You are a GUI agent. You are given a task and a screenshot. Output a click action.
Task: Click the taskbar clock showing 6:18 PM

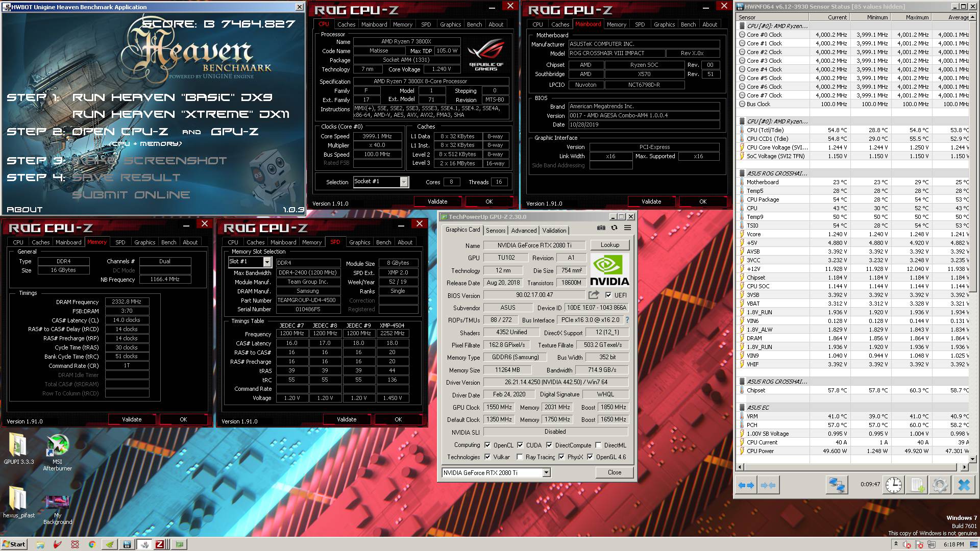tap(953, 544)
